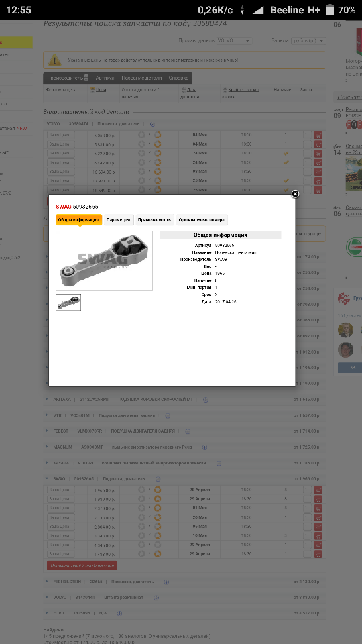Open info icon for AKITAKA row
362x644 pixels.
click(206, 400)
